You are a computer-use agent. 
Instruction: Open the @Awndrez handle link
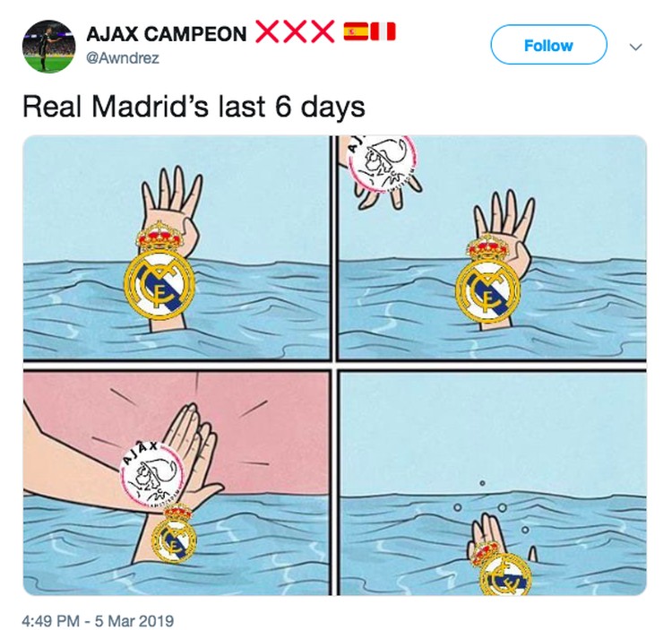123,58
